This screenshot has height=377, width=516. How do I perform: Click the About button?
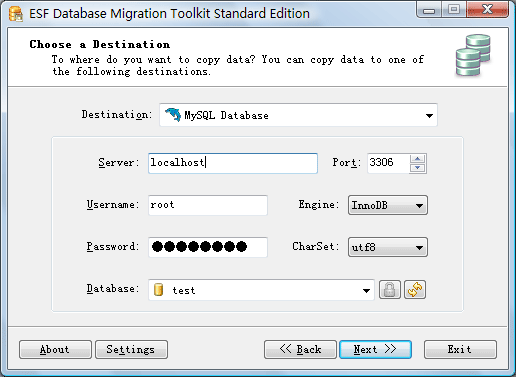tap(55, 349)
